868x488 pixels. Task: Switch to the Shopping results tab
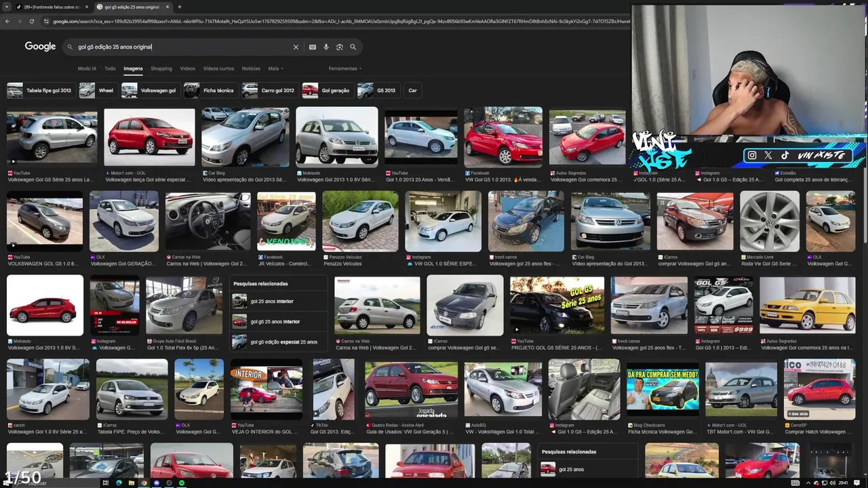pyautogui.click(x=161, y=68)
